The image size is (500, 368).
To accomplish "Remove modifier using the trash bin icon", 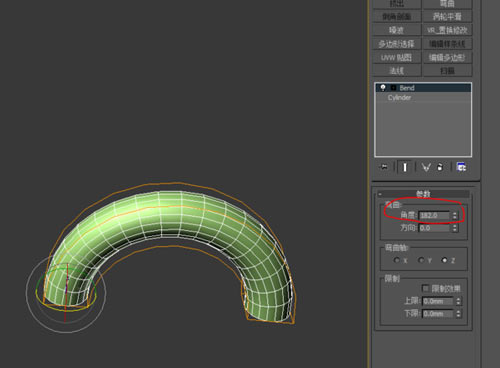I will 440,167.
